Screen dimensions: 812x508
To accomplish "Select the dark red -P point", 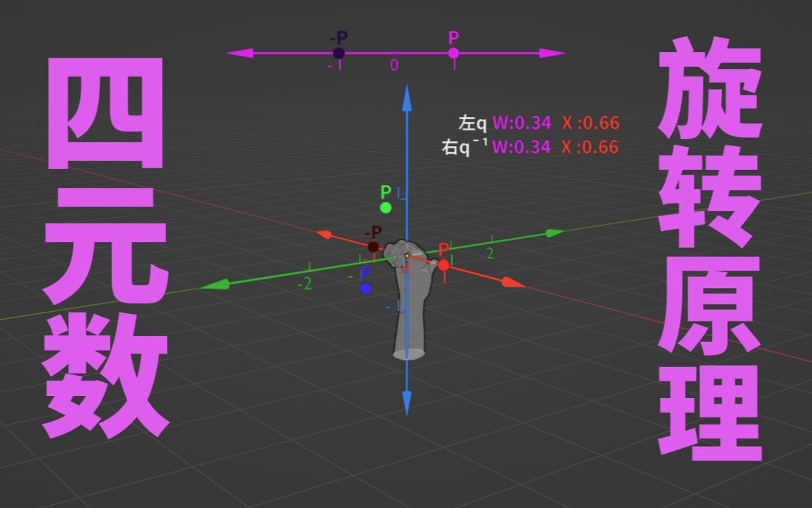I will [373, 247].
